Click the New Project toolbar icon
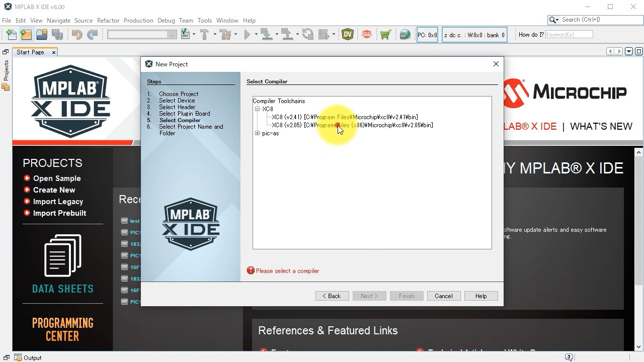 [26, 35]
